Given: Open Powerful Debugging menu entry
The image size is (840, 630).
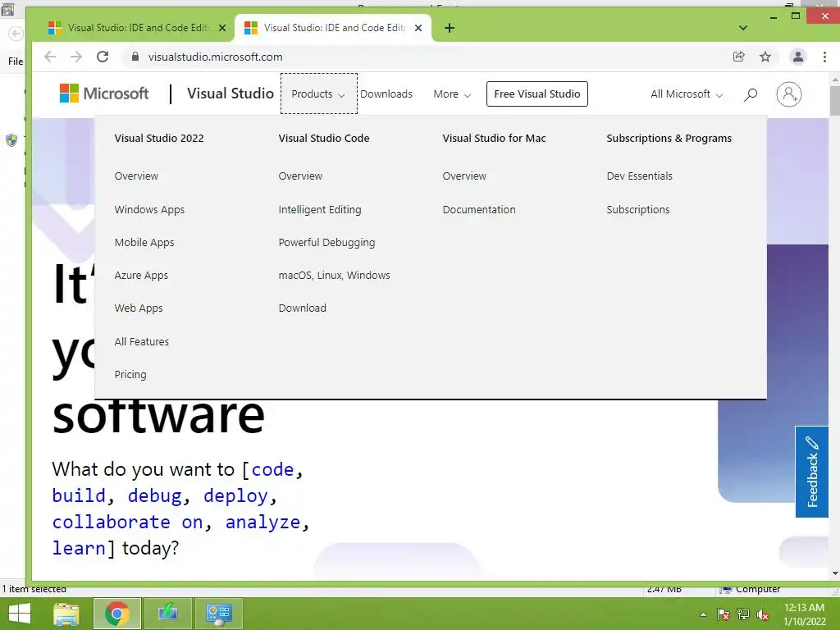Looking at the screenshot, I should (326, 242).
